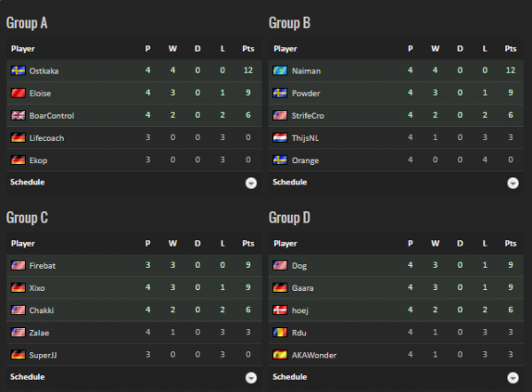Screen dimensions: 532x392
Task: Click the Romanian flag beside Rdu
Action: tap(280, 333)
